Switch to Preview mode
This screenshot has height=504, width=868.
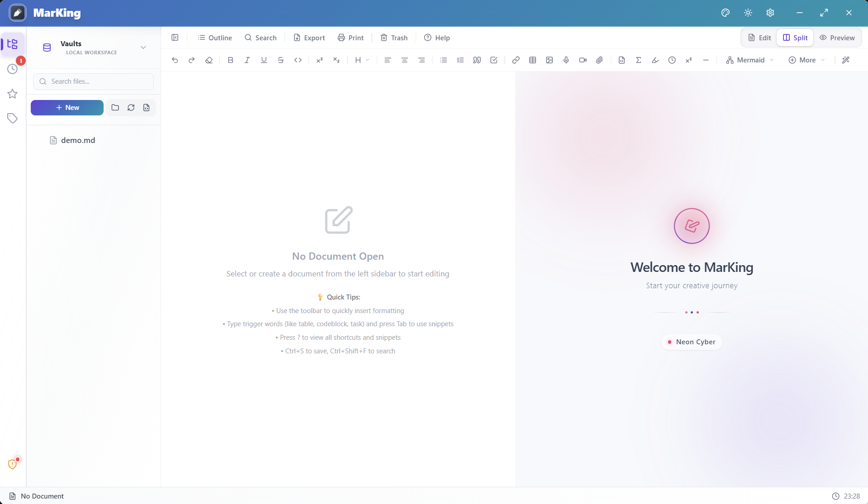pyautogui.click(x=837, y=38)
